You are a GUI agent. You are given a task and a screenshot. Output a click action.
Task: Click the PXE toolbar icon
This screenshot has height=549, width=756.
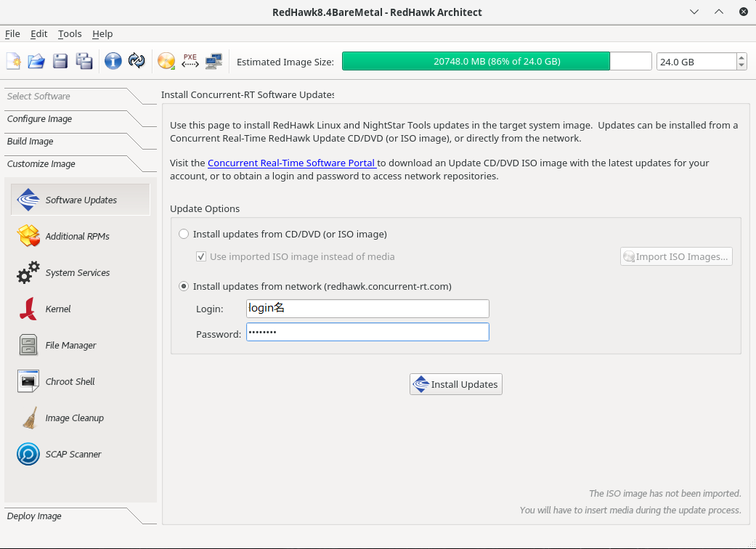coord(190,61)
